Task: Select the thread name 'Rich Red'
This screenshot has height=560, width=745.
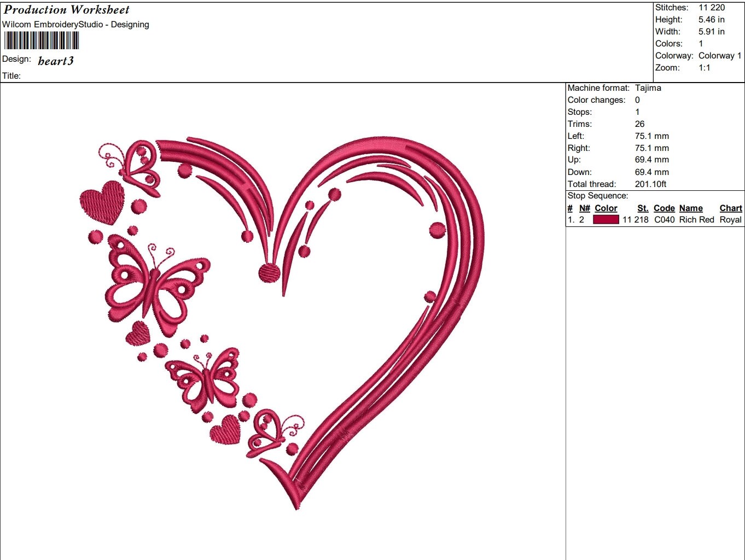Action: pos(697,220)
